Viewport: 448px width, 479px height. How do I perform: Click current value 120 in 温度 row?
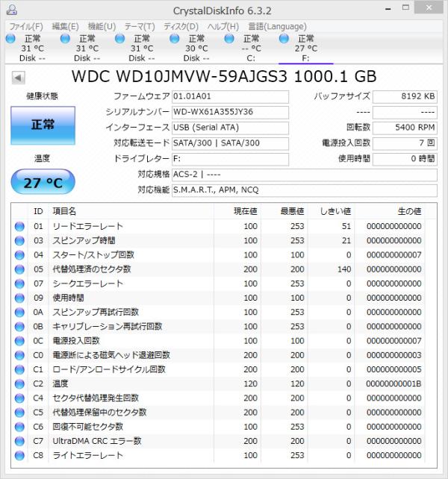pyautogui.click(x=250, y=384)
